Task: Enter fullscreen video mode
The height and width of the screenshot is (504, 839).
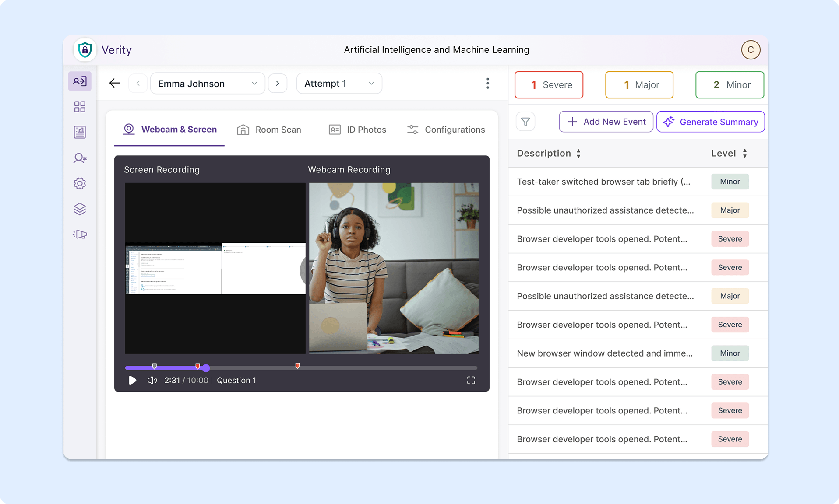Action: [471, 381]
